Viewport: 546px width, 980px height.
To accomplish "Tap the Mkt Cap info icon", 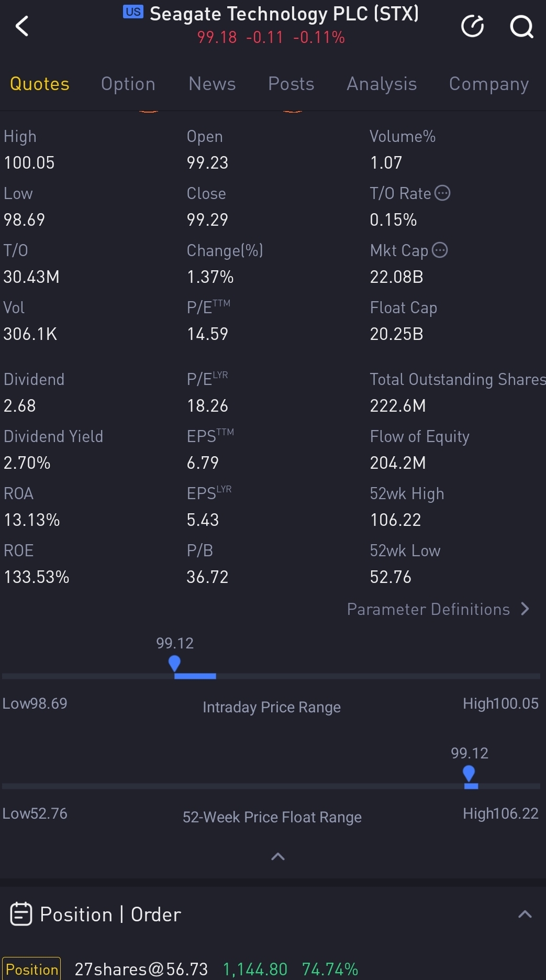I will pos(440,250).
